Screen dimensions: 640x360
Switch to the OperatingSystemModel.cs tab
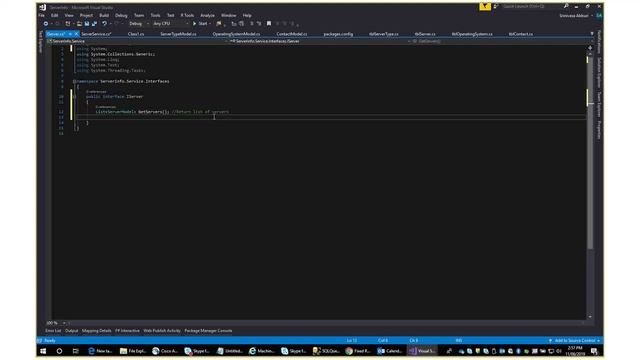(x=236, y=34)
